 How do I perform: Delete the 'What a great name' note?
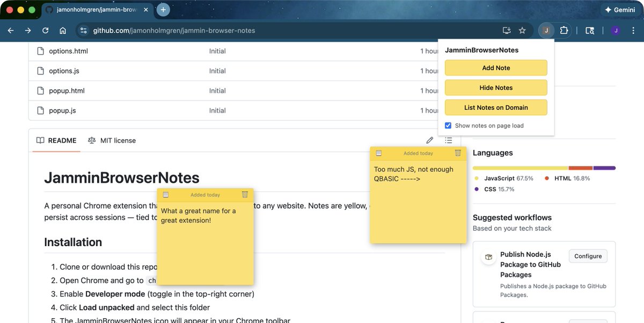pyautogui.click(x=245, y=195)
